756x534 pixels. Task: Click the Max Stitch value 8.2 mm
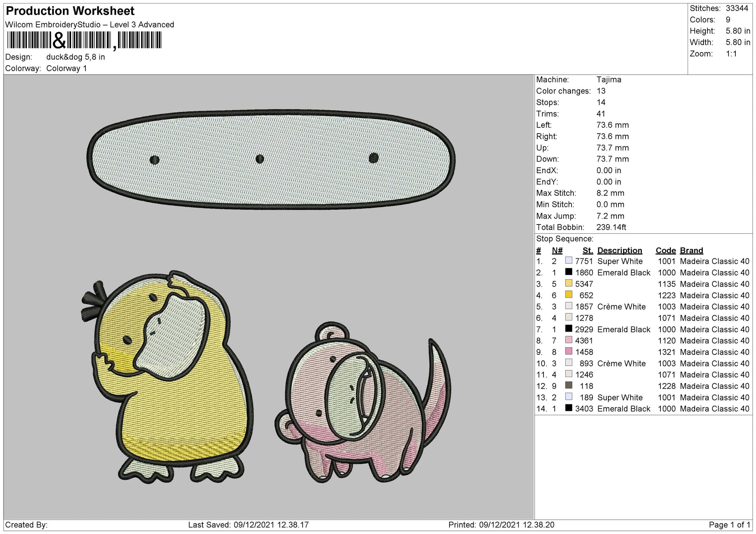point(610,193)
